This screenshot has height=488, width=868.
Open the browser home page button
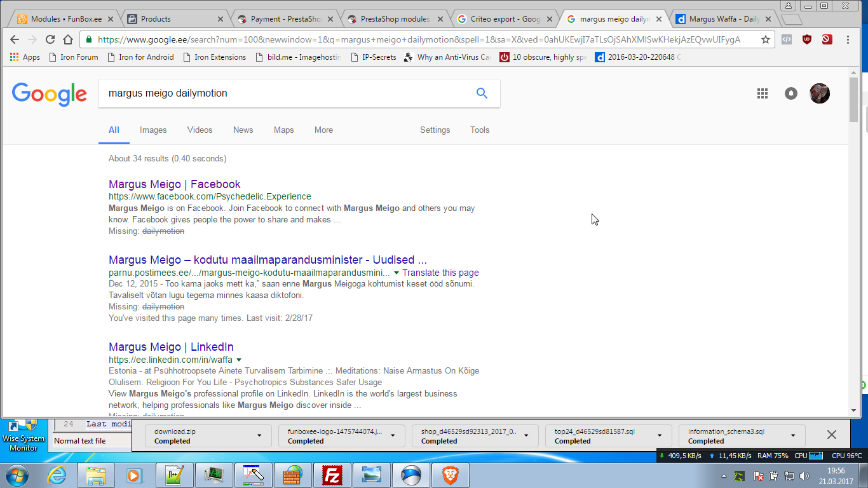click(x=68, y=39)
